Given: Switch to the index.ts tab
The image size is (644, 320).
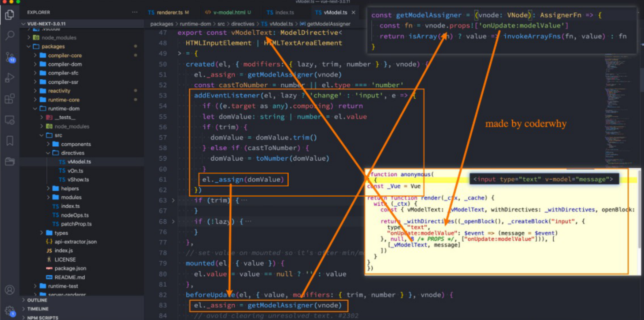Looking at the screenshot, I should [x=280, y=12].
